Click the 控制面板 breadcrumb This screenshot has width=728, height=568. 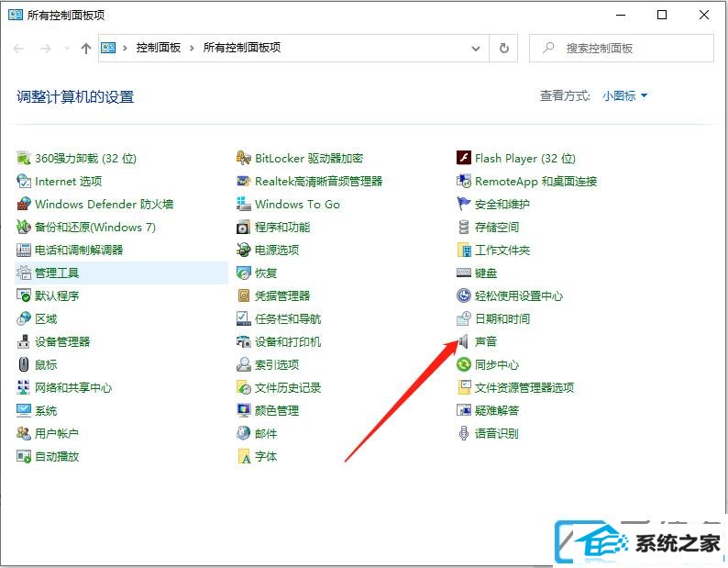tap(159, 48)
